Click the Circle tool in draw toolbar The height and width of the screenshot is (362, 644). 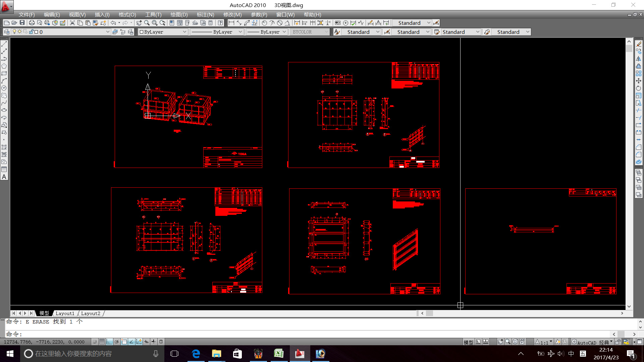[4, 88]
